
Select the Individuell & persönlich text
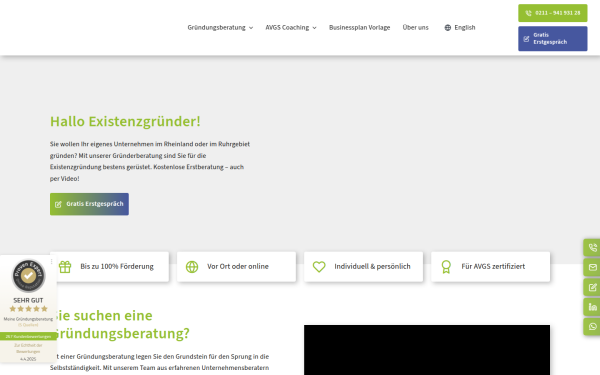point(372,266)
